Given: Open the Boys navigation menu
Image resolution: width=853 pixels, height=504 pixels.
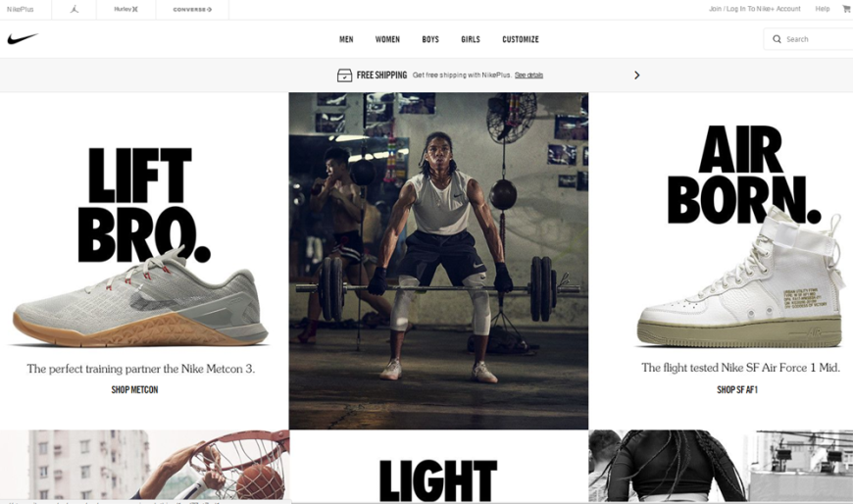Looking at the screenshot, I should point(430,39).
